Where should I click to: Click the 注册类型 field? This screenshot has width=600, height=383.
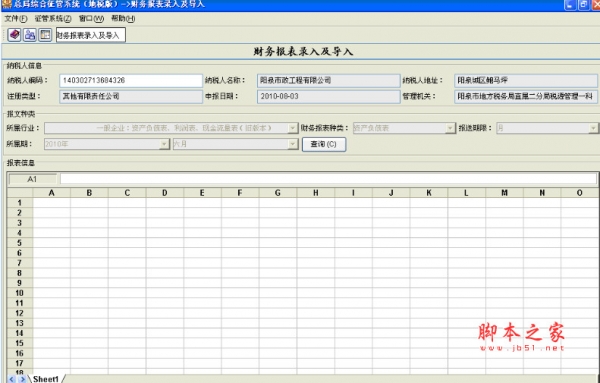coord(131,96)
